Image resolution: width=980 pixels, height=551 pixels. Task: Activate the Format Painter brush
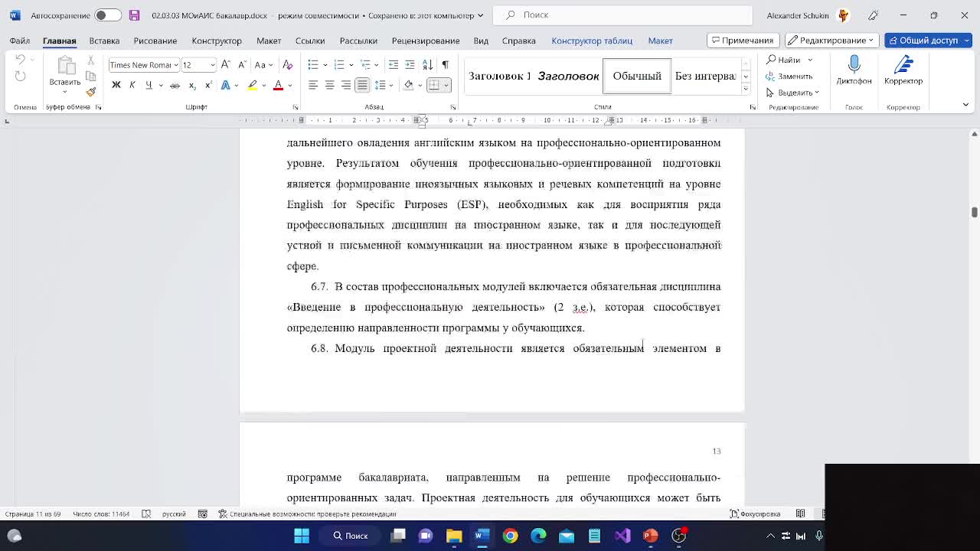[90, 92]
